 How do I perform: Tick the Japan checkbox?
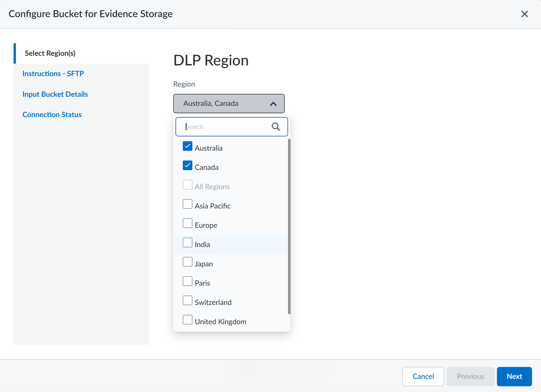point(188,262)
